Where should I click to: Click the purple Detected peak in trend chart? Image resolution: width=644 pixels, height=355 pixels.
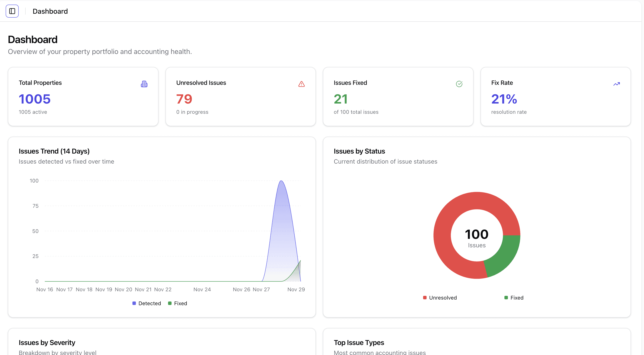(x=281, y=213)
